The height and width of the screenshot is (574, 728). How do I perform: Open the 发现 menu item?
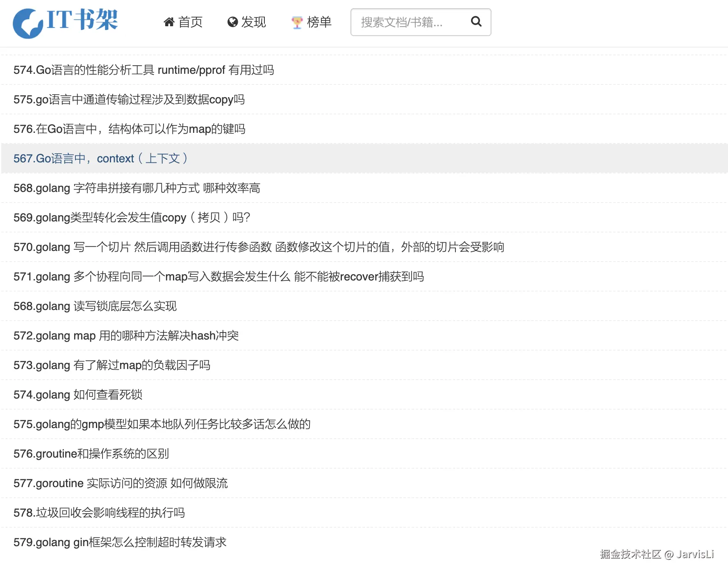pos(247,22)
